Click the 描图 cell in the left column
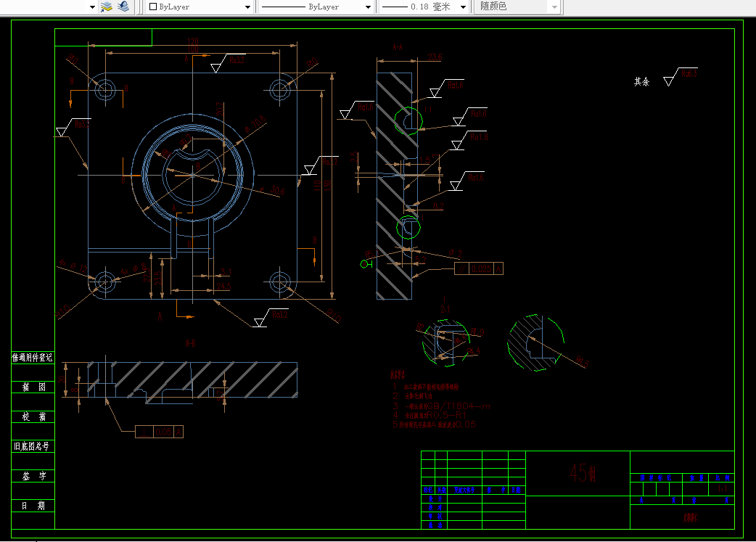This screenshot has width=756, height=542. tap(33, 387)
